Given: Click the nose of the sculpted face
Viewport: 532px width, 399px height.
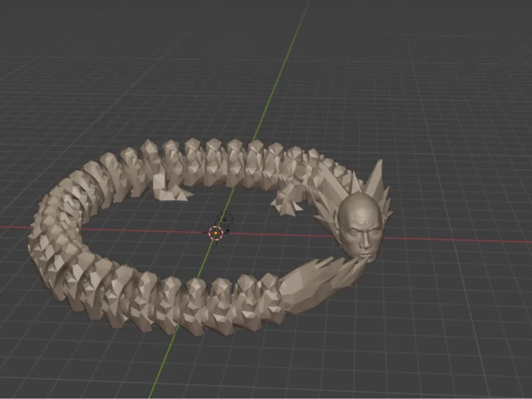Looking at the screenshot, I should (x=367, y=242).
